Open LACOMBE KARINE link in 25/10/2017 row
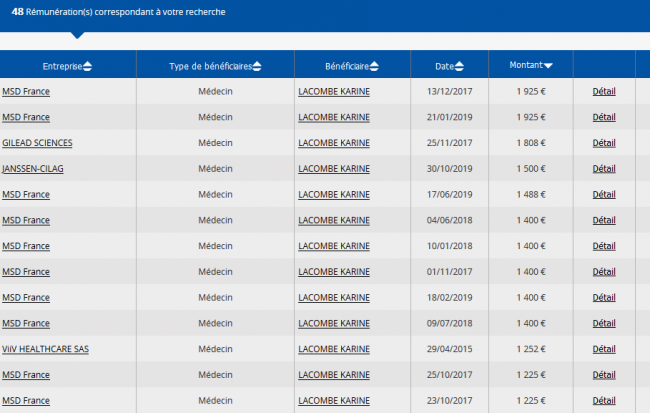 334,375
